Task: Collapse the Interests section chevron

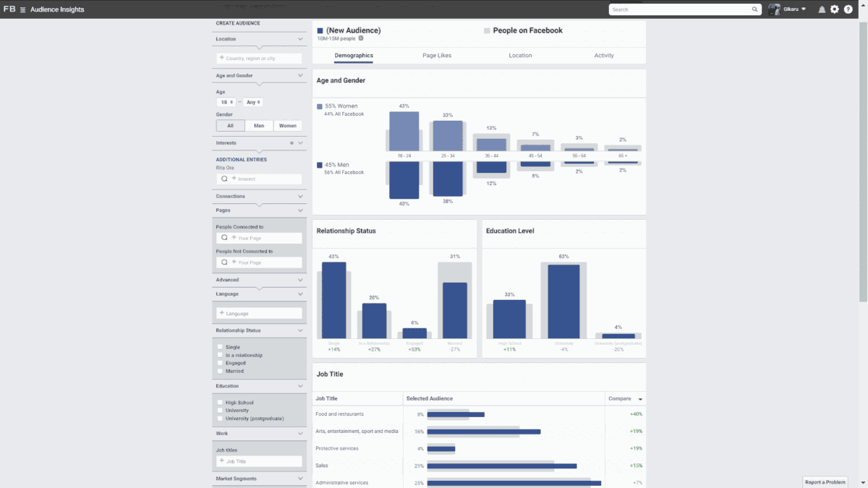Action: 300,143
